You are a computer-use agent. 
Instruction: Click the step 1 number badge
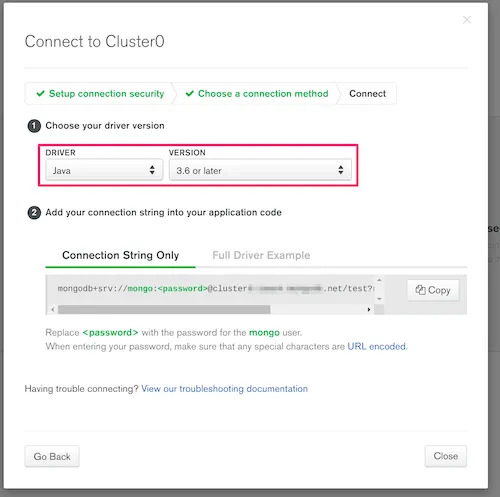click(34, 126)
